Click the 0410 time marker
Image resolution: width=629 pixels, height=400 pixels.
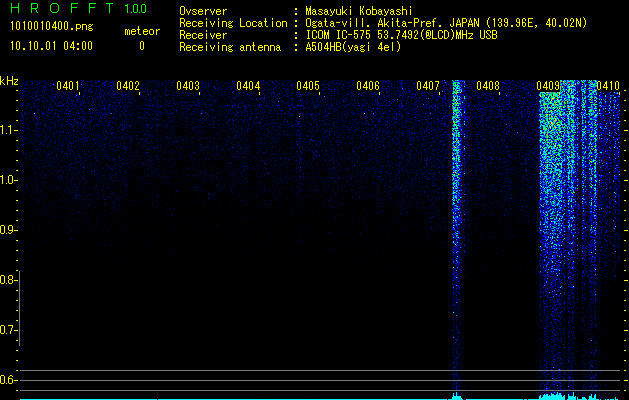point(608,86)
